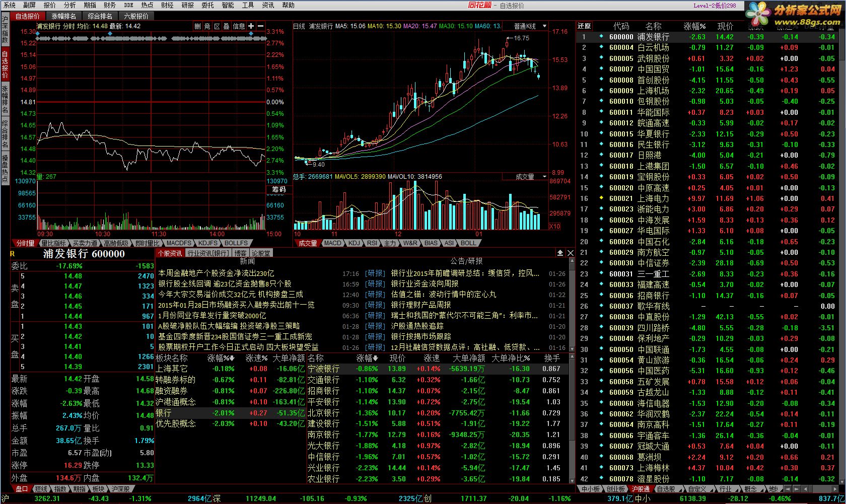This screenshot has width=846, height=504.
Task: Switch to 综合排名 top tab
Action: click(x=100, y=16)
